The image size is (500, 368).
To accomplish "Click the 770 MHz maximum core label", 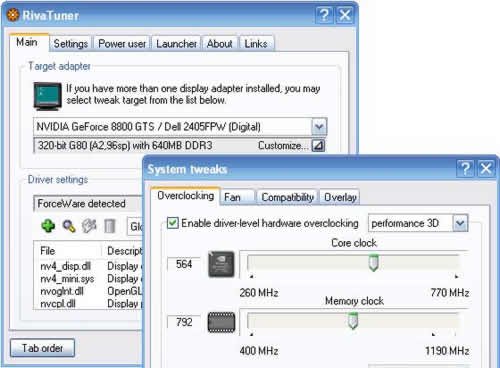I will [450, 293].
